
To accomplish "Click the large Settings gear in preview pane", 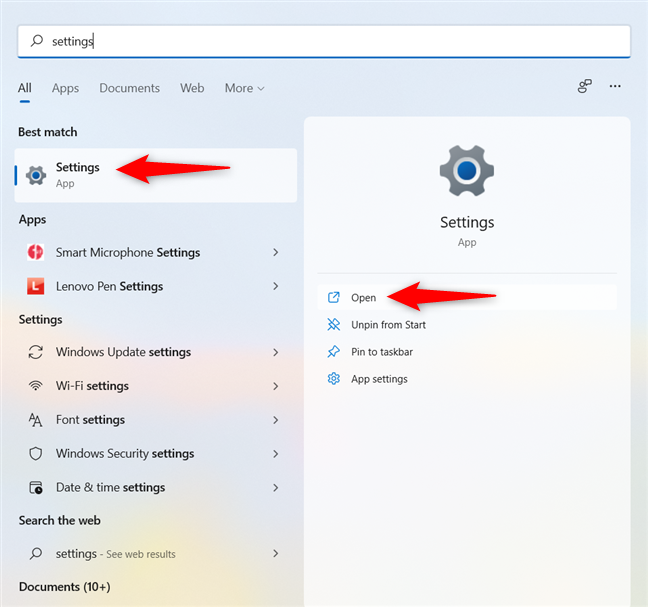I will [467, 170].
